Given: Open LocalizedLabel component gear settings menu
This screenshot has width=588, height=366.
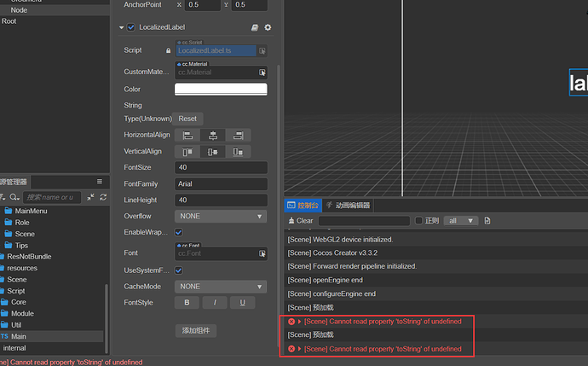Looking at the screenshot, I should (x=268, y=27).
